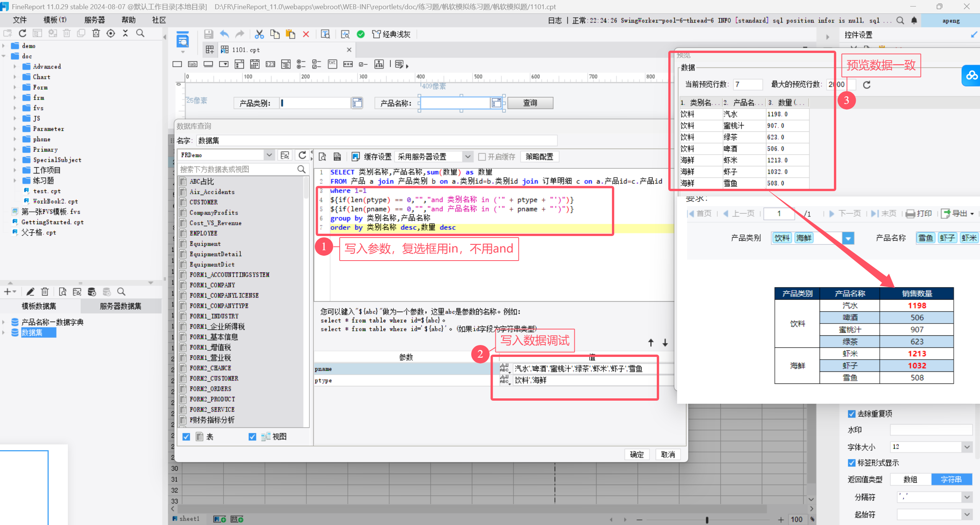This screenshot has height=525, width=980.
Task: Uncheck the 视图 checkbox
Action: pyautogui.click(x=252, y=437)
